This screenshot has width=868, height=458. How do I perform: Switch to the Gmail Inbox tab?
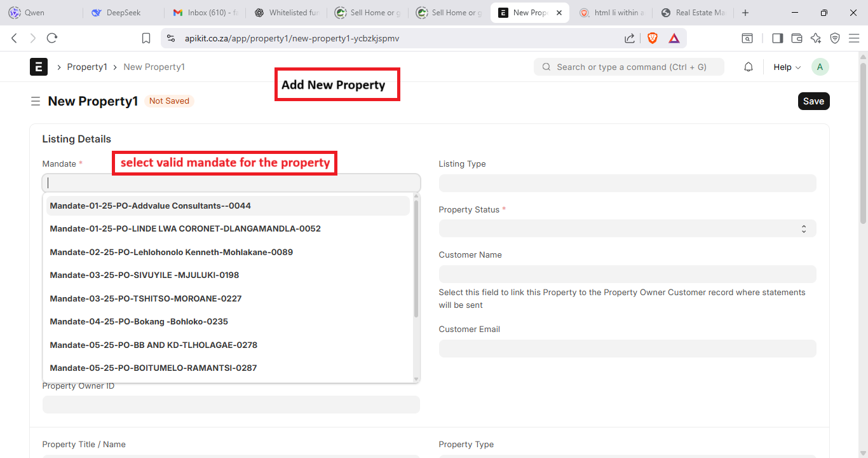tap(204, 13)
